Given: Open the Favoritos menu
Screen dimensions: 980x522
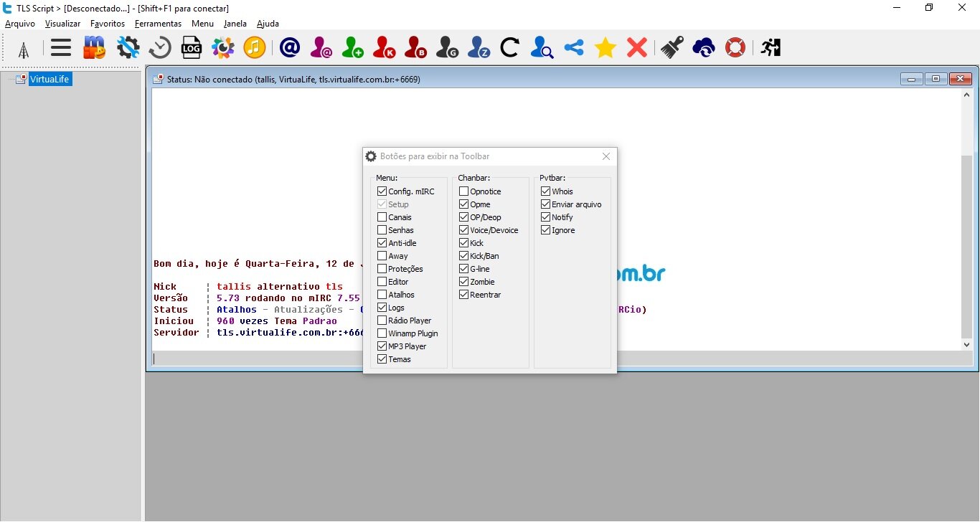Looking at the screenshot, I should [107, 24].
